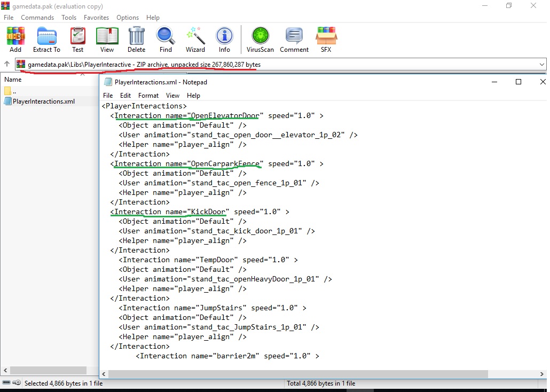Select PlayerInteractions.xml in file list

(43, 101)
